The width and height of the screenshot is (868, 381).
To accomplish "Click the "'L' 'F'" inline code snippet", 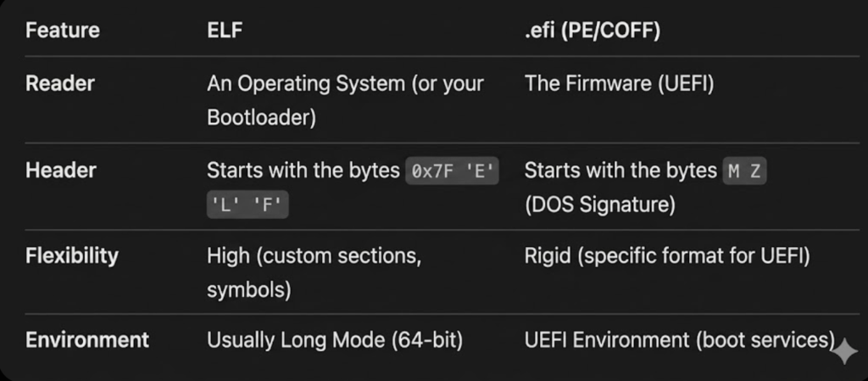I will coord(248,205).
